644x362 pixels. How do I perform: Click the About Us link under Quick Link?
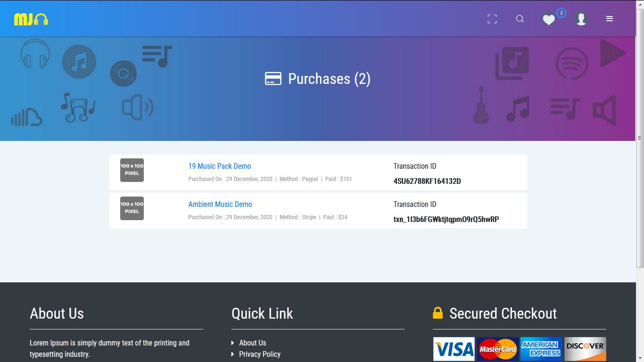(253, 343)
